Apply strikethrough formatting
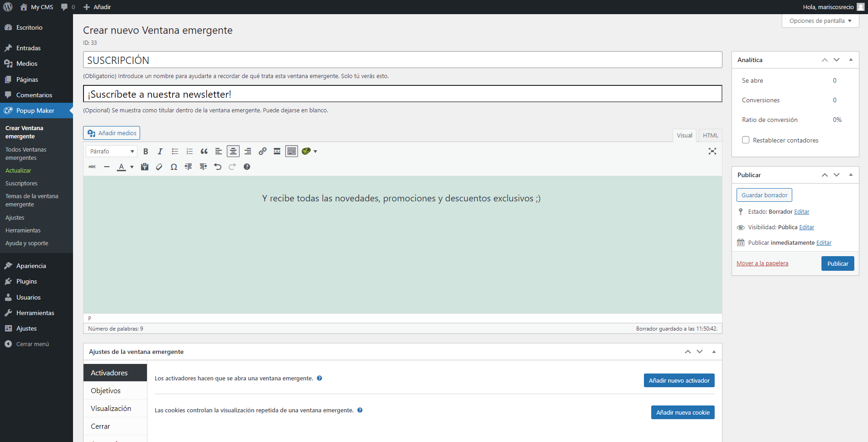This screenshot has height=442, width=868. [x=92, y=167]
